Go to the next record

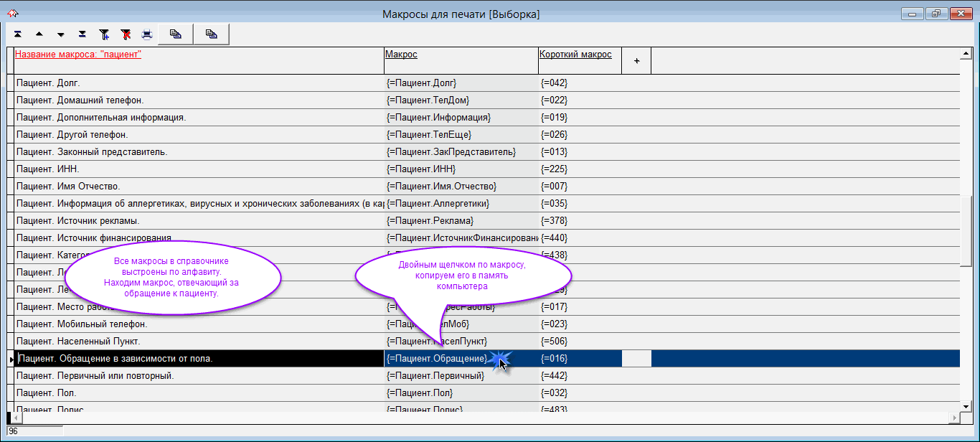tap(60, 34)
